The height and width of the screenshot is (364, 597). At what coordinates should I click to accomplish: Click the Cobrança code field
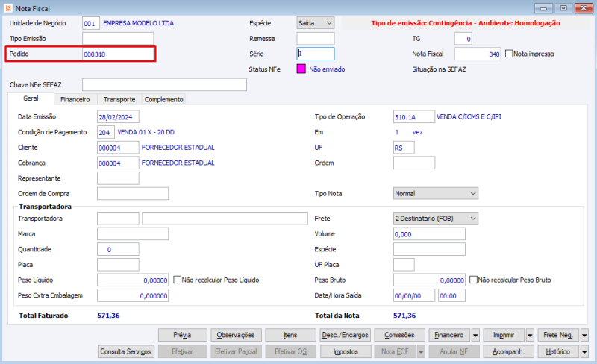tap(118, 163)
